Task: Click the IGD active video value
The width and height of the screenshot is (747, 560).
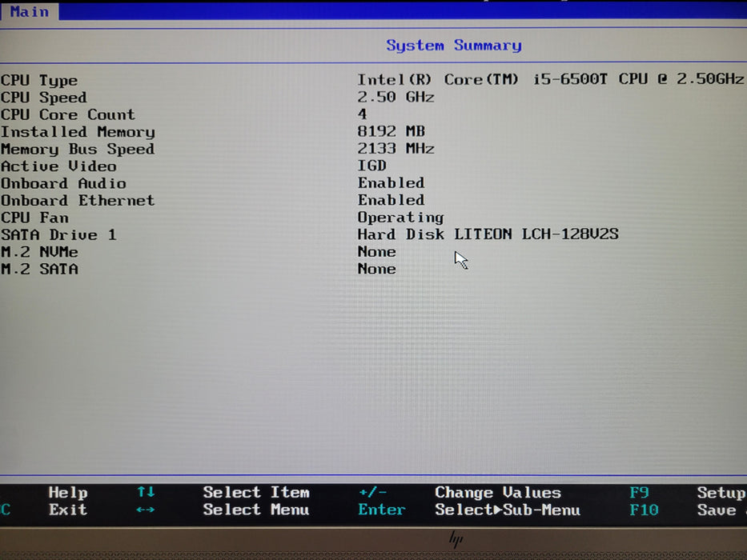Action: click(372, 166)
